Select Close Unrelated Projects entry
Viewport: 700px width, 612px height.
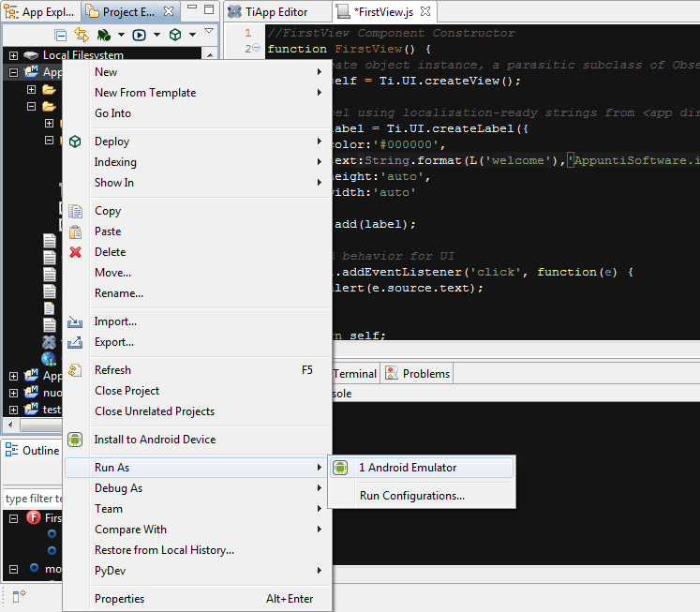pyautogui.click(x=198, y=410)
